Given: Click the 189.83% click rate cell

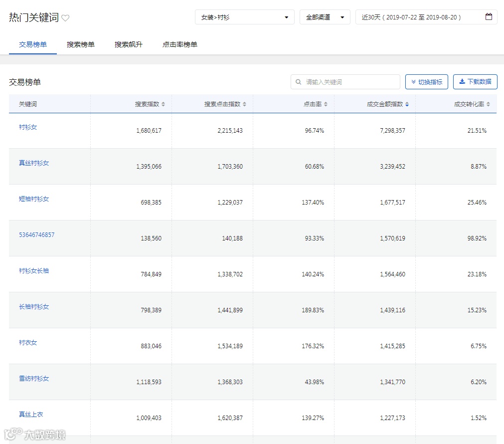Looking at the screenshot, I should tap(313, 310).
